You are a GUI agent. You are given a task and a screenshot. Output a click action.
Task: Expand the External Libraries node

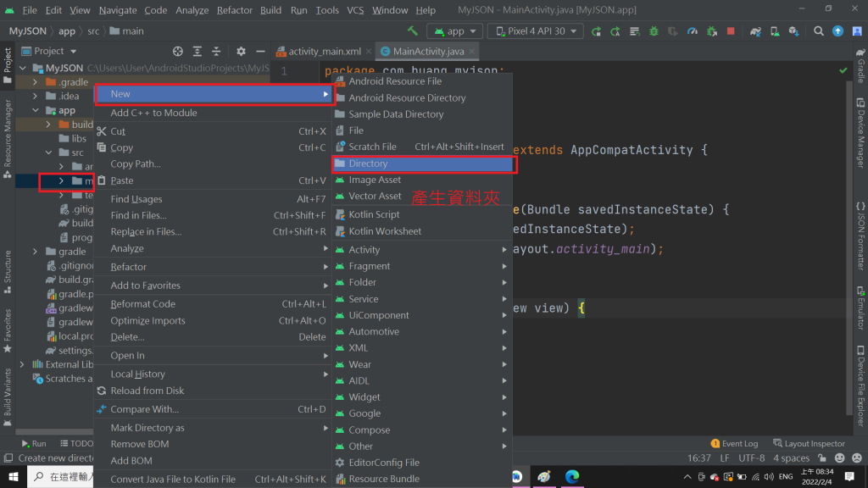tap(22, 364)
